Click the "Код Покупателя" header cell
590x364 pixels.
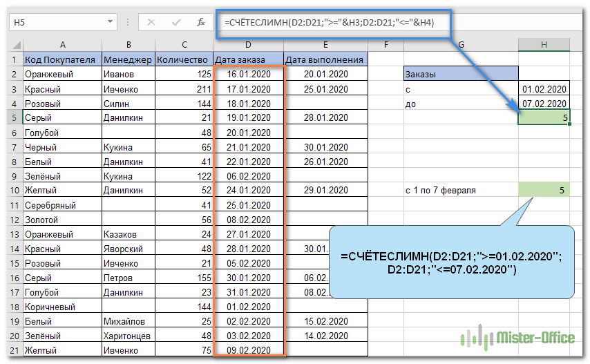point(61,59)
